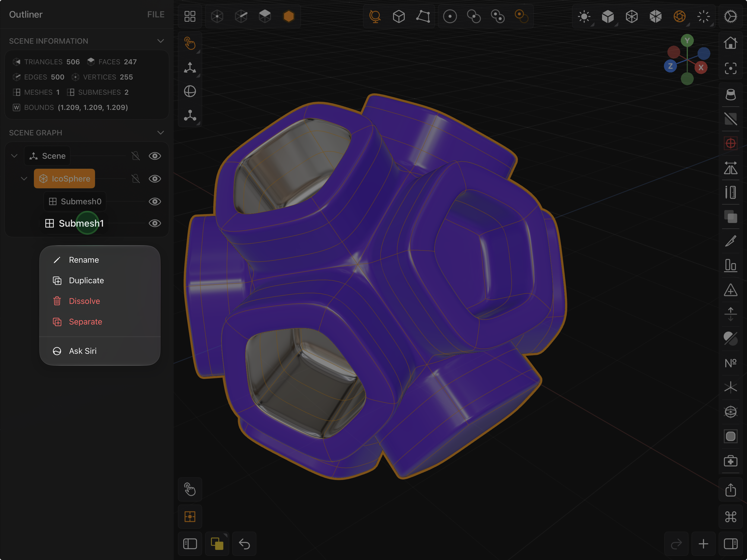Collapse the Scene Information section

pyautogui.click(x=160, y=41)
